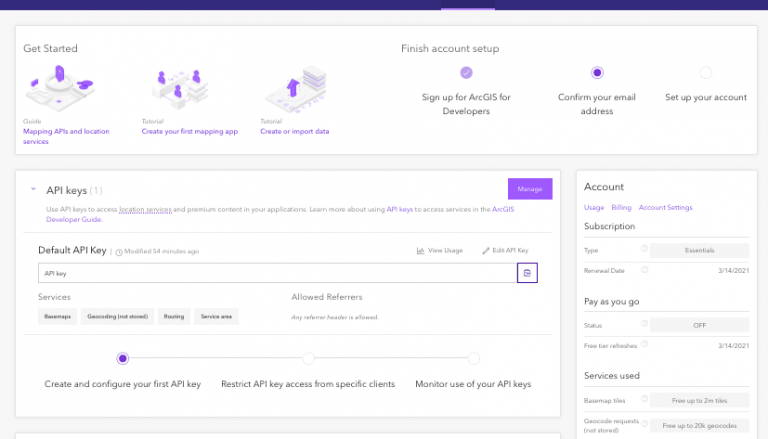The width and height of the screenshot is (768, 439).
Task: Go to Account Settings tab
Action: (665, 208)
